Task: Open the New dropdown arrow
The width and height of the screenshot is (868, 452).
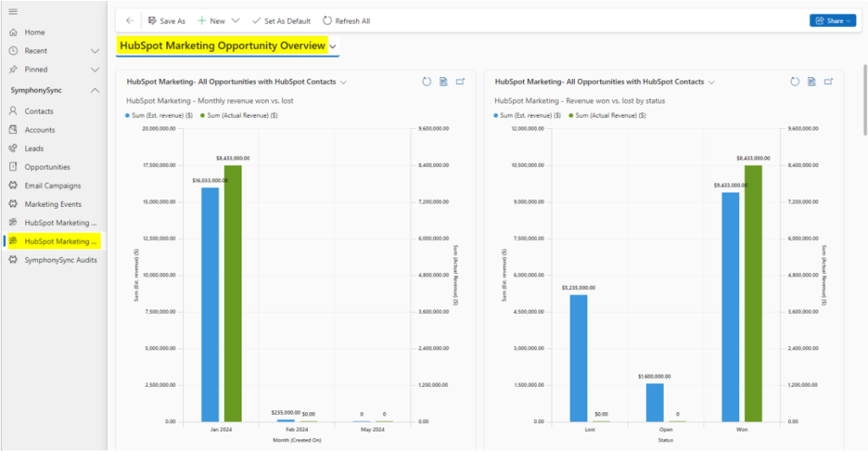Action: tap(236, 21)
